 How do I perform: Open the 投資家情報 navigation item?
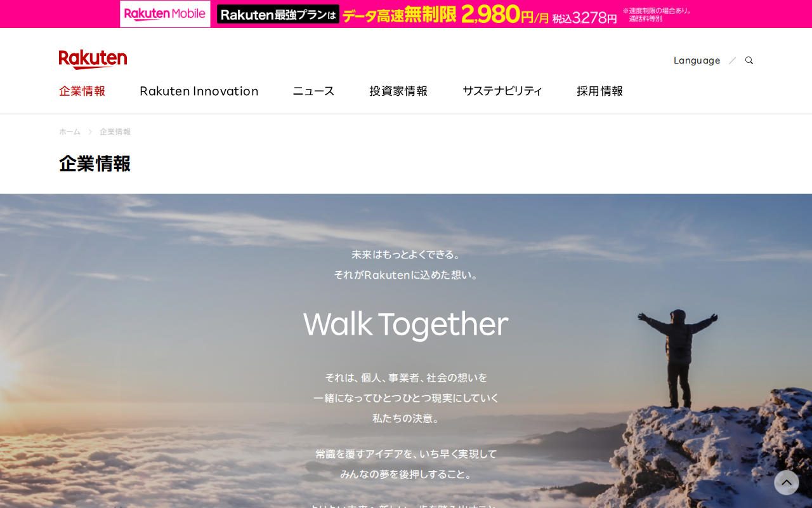click(398, 91)
